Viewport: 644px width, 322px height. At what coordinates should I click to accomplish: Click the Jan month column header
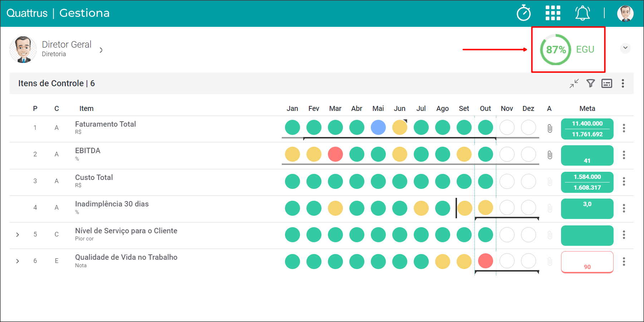292,108
